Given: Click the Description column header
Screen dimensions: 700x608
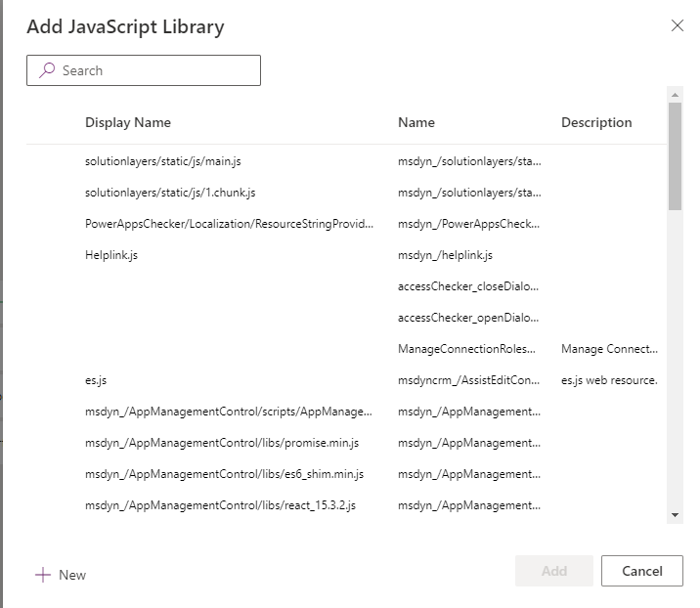Looking at the screenshot, I should pos(596,122).
